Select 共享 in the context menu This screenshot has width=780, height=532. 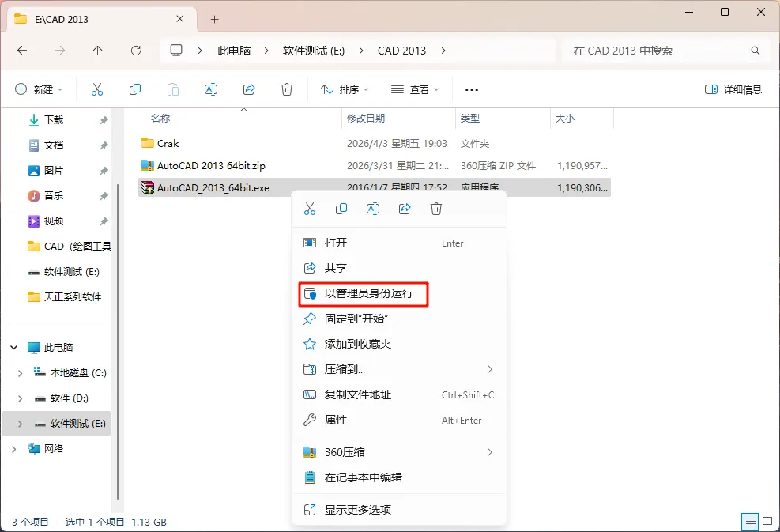tap(399, 268)
